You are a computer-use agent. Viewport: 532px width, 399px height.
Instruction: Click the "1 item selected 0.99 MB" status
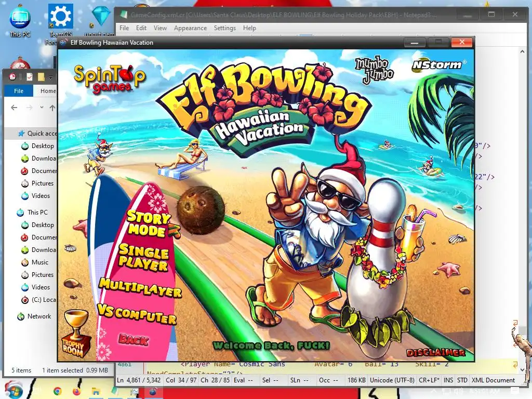coord(75,370)
